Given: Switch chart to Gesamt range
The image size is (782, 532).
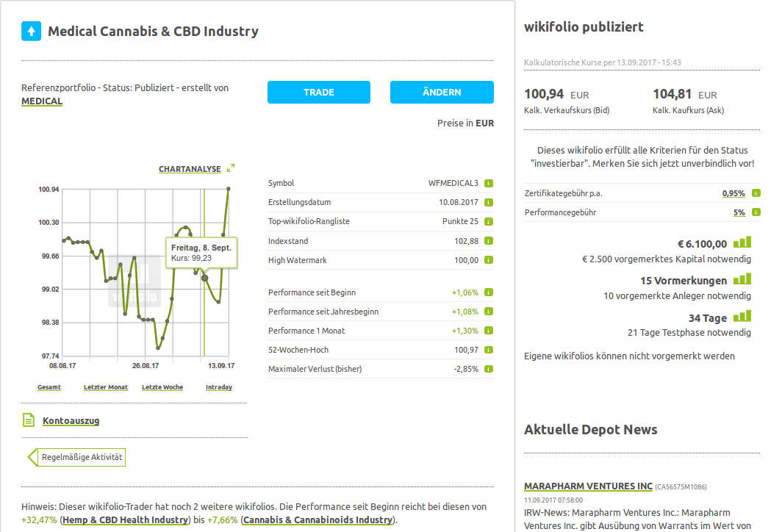Looking at the screenshot, I should coord(49,387).
